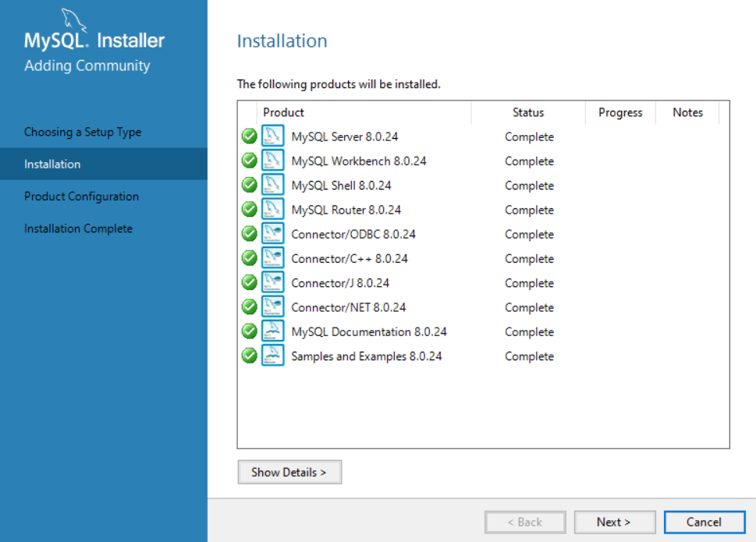This screenshot has height=542, width=756.
Task: Click the MySQL Shell product icon
Action: click(272, 185)
